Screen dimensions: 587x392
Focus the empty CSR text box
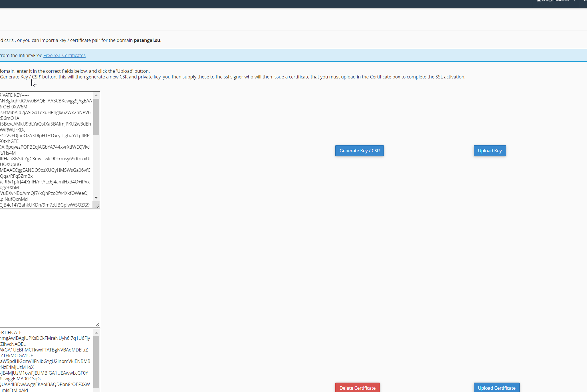click(49, 268)
